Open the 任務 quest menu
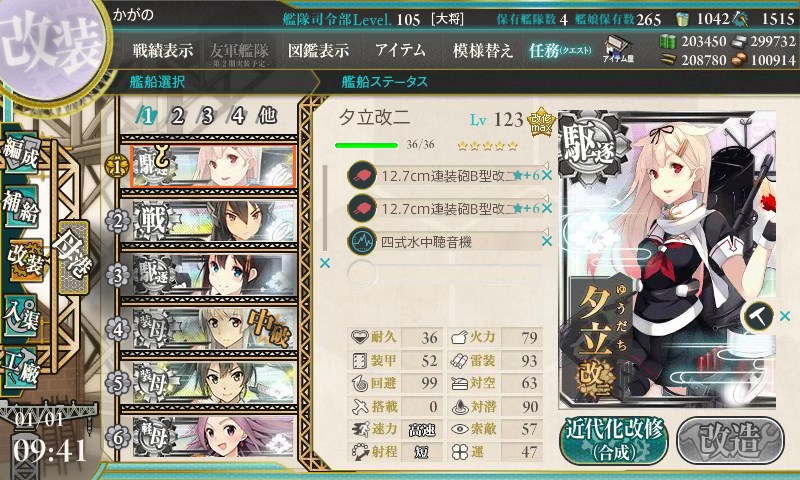Viewport: 800px width, 480px height. pos(560,50)
